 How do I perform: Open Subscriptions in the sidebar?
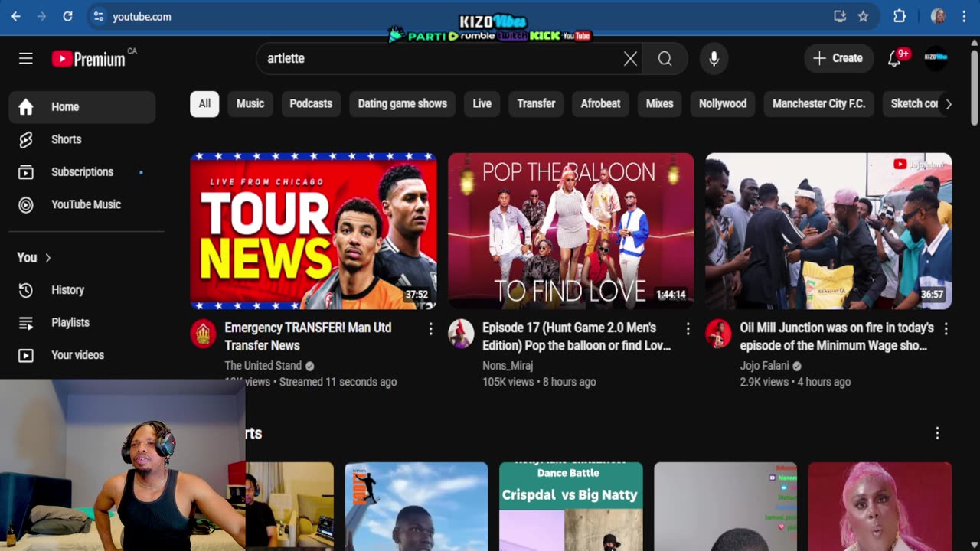82,172
